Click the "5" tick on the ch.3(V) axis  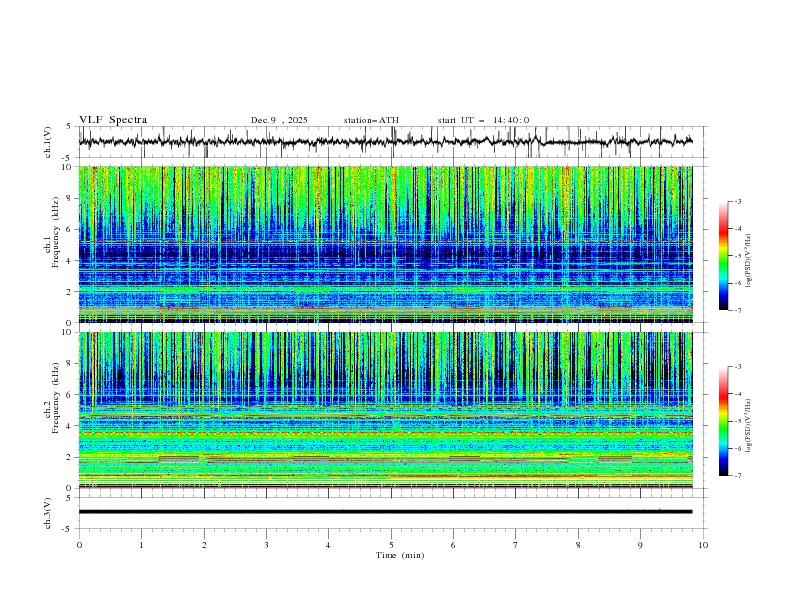click(69, 497)
